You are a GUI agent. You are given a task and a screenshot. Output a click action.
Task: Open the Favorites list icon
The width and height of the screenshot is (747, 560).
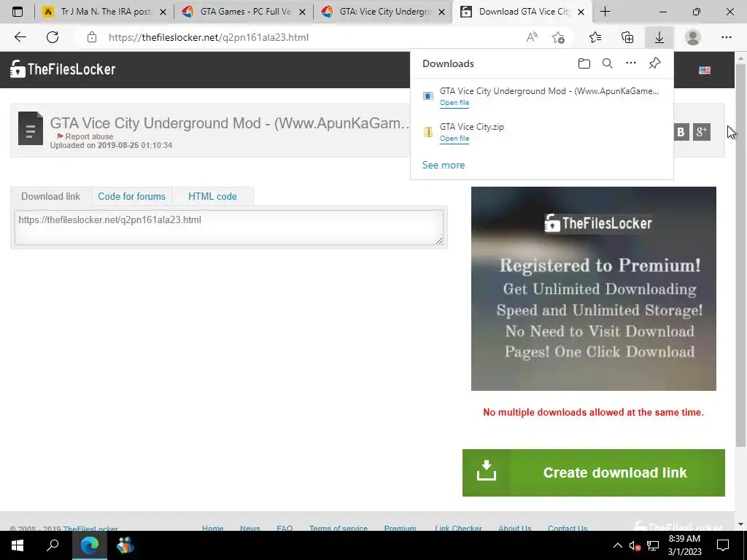coord(595,37)
